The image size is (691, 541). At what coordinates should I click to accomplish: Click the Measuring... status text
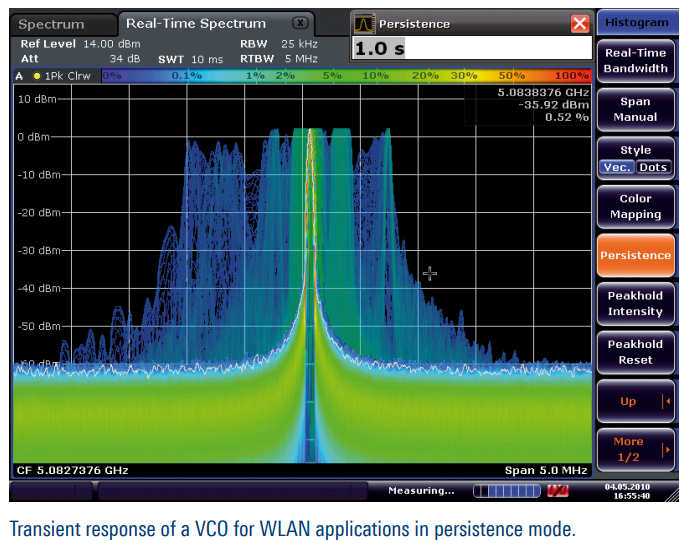tap(421, 491)
